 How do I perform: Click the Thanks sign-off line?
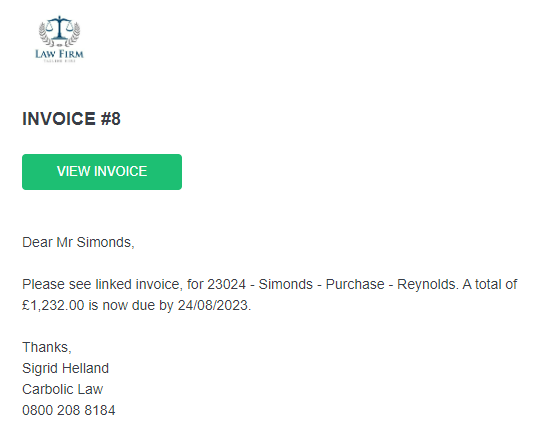coord(47,347)
